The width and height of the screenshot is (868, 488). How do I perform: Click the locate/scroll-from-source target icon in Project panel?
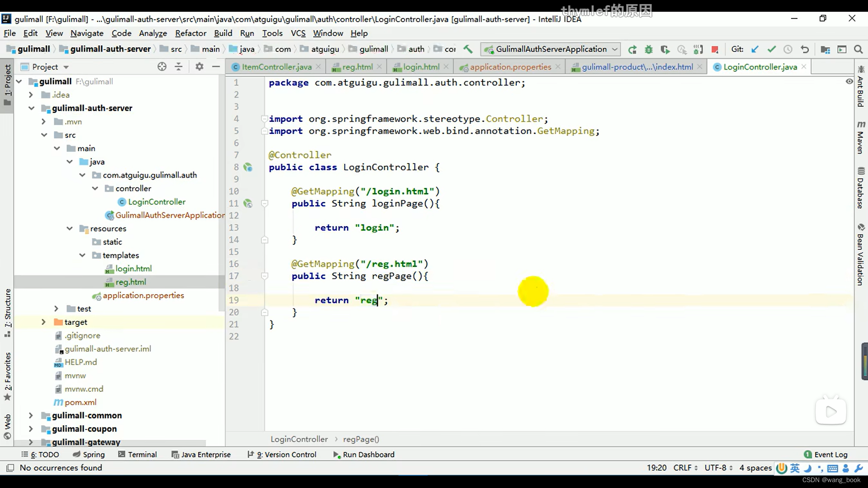162,66
